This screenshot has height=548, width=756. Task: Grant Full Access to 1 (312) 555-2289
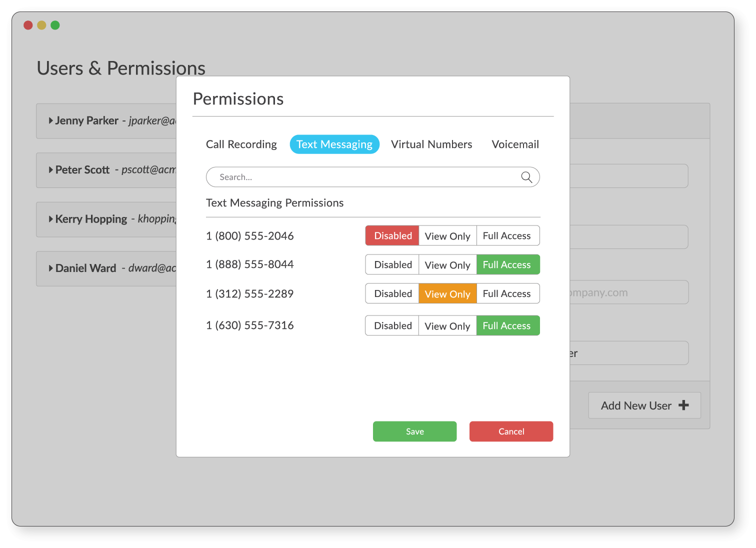507,293
